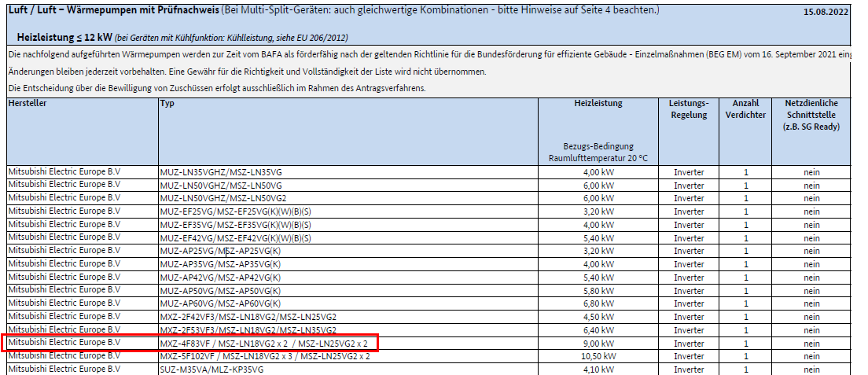Image resolution: width=868 pixels, height=375 pixels.
Task: Click Inverter in the MUZ-AP60VG row
Action: [689, 304]
